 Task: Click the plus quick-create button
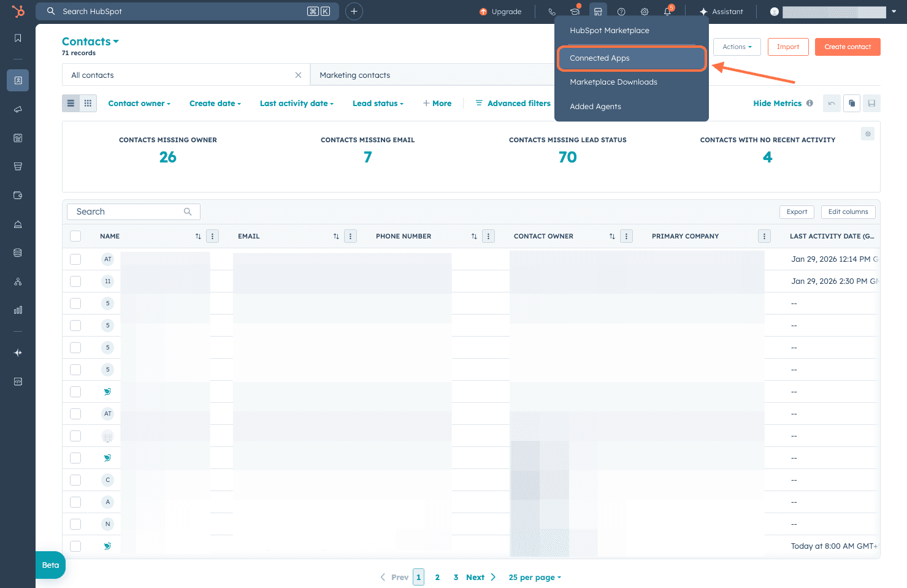coord(354,11)
